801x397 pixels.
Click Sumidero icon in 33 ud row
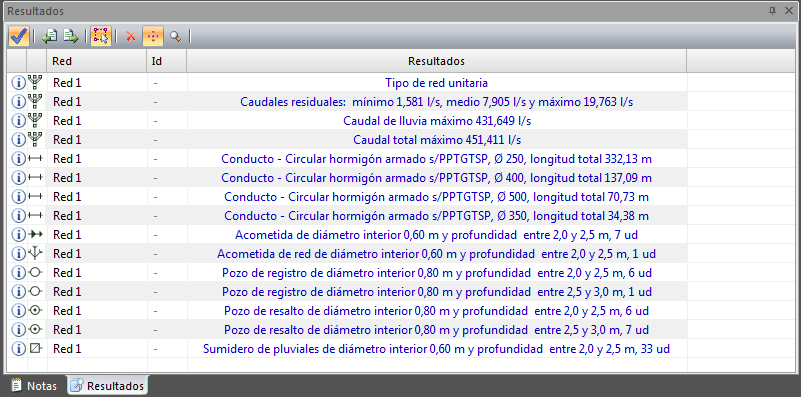tap(36, 348)
